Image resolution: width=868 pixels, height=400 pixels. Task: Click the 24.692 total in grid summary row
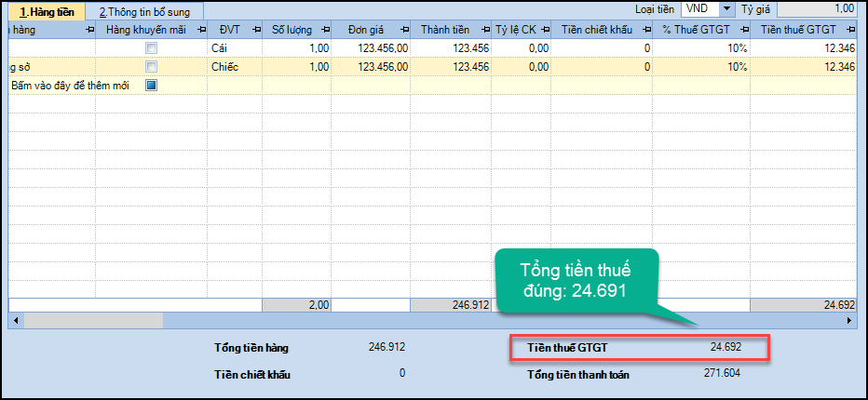click(803, 304)
